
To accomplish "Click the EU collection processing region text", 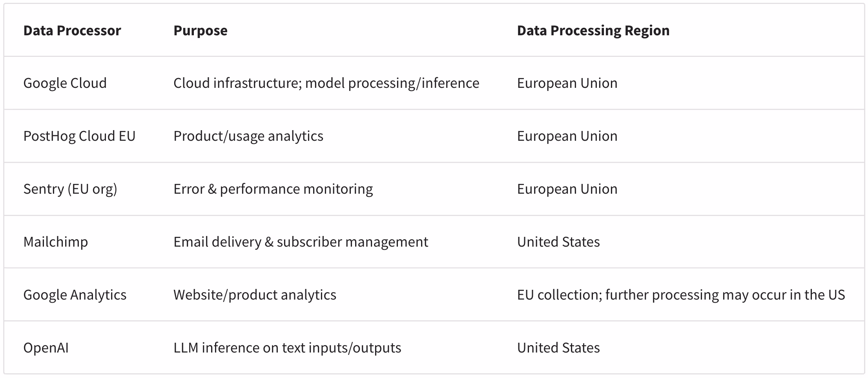I will tap(680, 295).
